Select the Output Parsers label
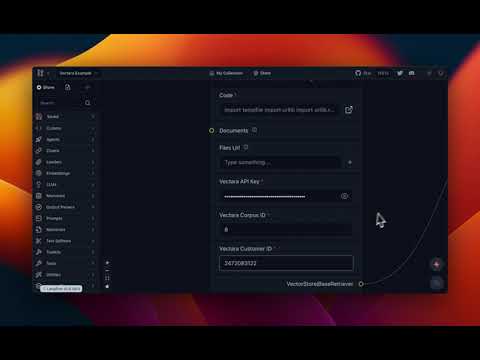480x360 pixels. coord(60,207)
